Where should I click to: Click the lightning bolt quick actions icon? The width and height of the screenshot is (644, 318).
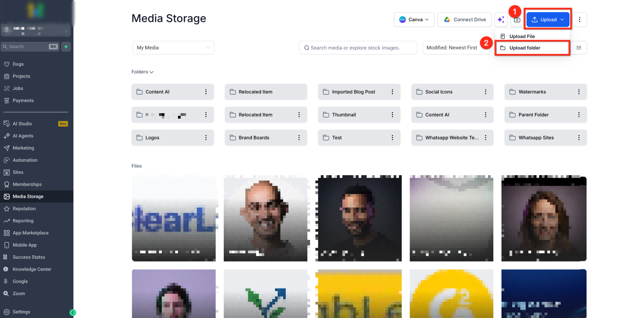66,47
